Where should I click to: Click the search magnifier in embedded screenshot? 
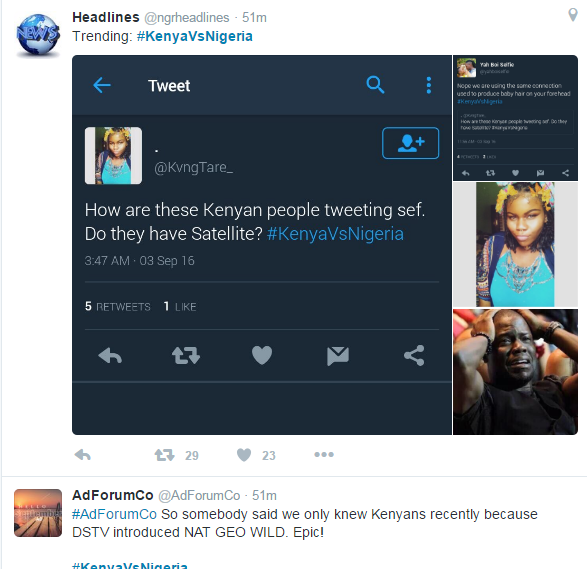pos(375,85)
